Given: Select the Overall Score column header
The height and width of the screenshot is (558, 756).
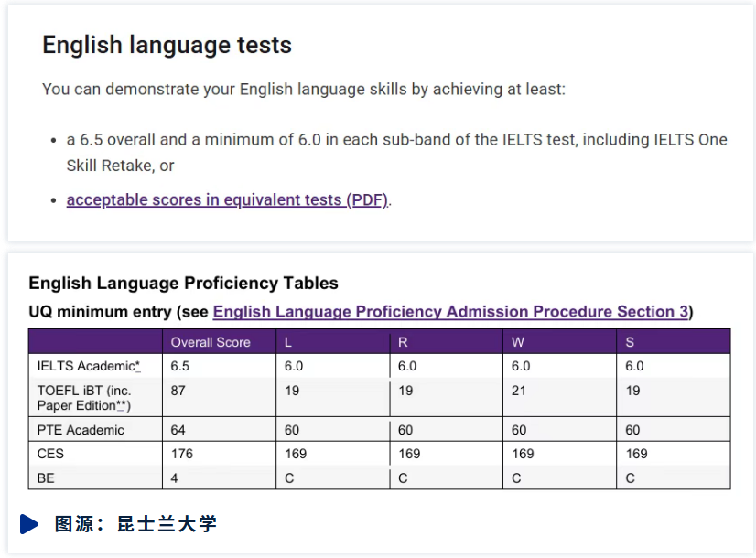Looking at the screenshot, I should point(211,342).
